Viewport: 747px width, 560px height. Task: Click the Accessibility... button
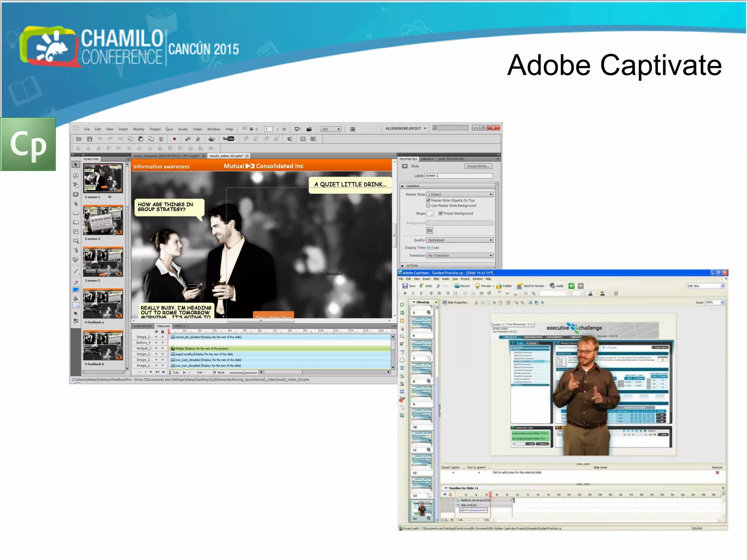[x=479, y=166]
